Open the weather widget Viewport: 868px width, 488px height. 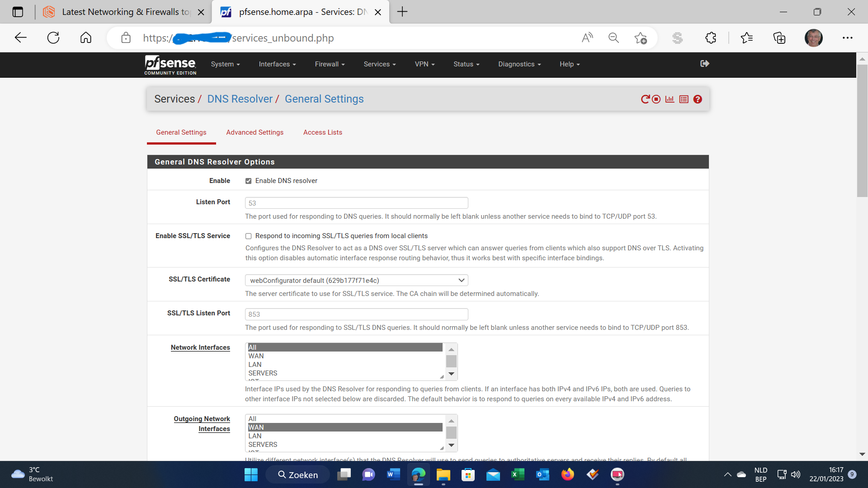[x=32, y=474]
